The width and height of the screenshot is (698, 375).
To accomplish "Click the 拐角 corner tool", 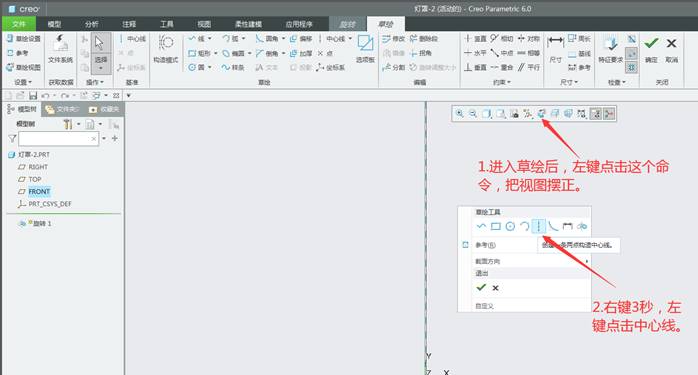I will [x=421, y=53].
